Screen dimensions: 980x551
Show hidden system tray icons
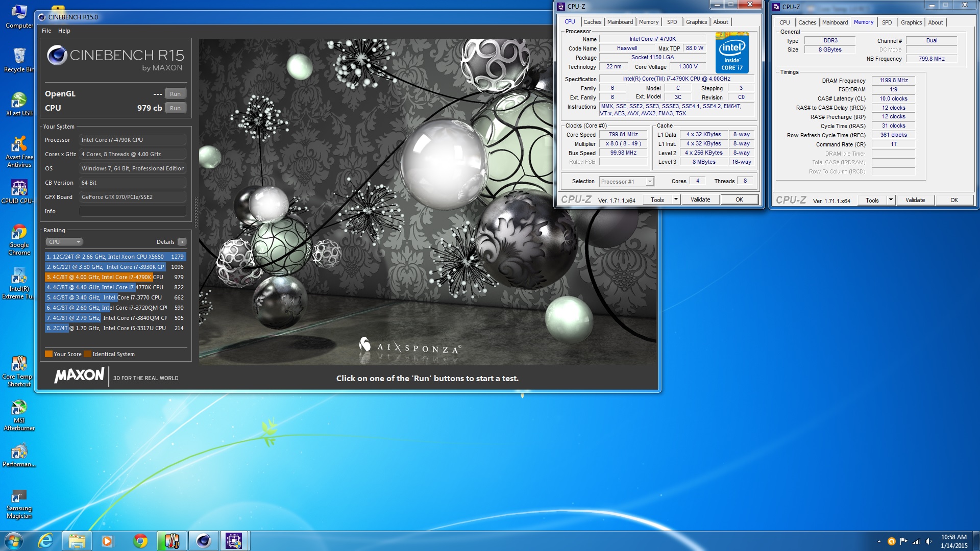879,541
